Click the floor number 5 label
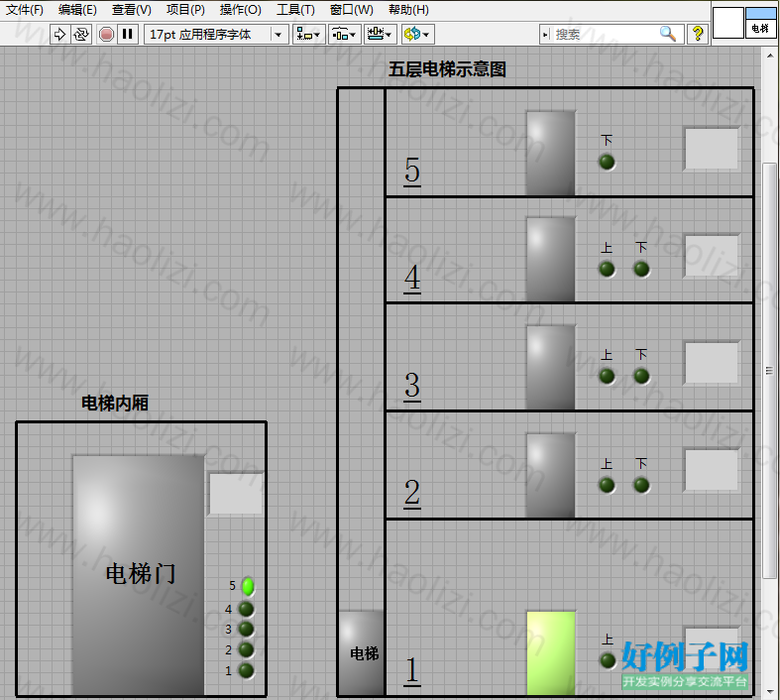The width and height of the screenshot is (780, 700). point(412,171)
